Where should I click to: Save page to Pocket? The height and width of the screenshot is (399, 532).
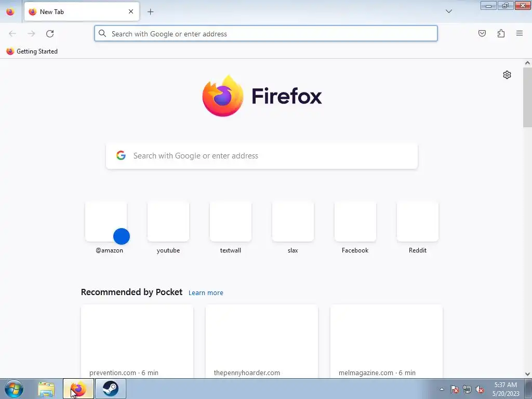point(482,33)
